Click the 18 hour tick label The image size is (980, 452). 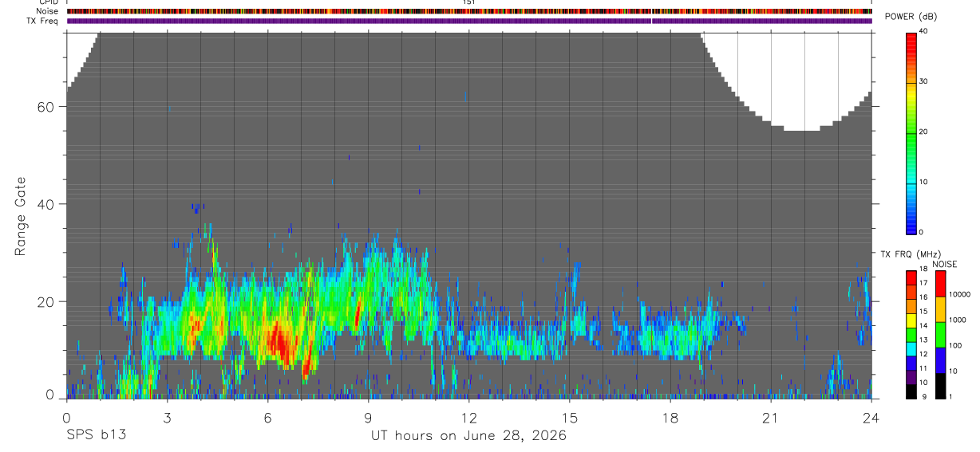(x=670, y=417)
